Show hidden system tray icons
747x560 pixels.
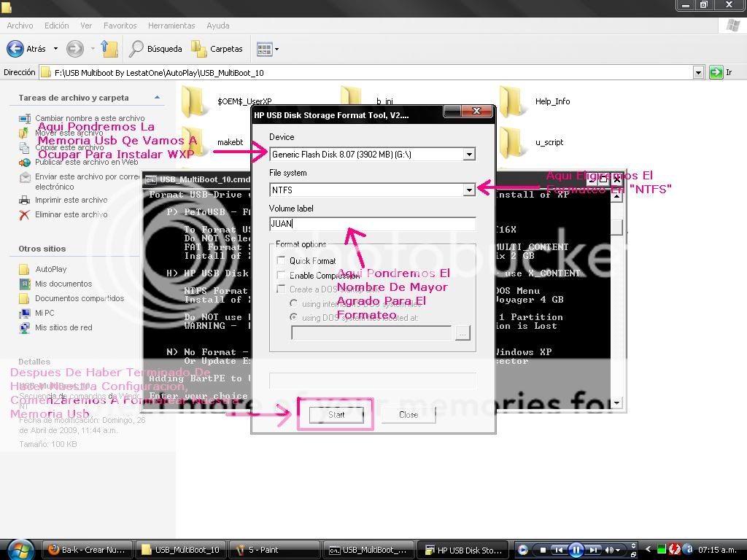point(648,550)
